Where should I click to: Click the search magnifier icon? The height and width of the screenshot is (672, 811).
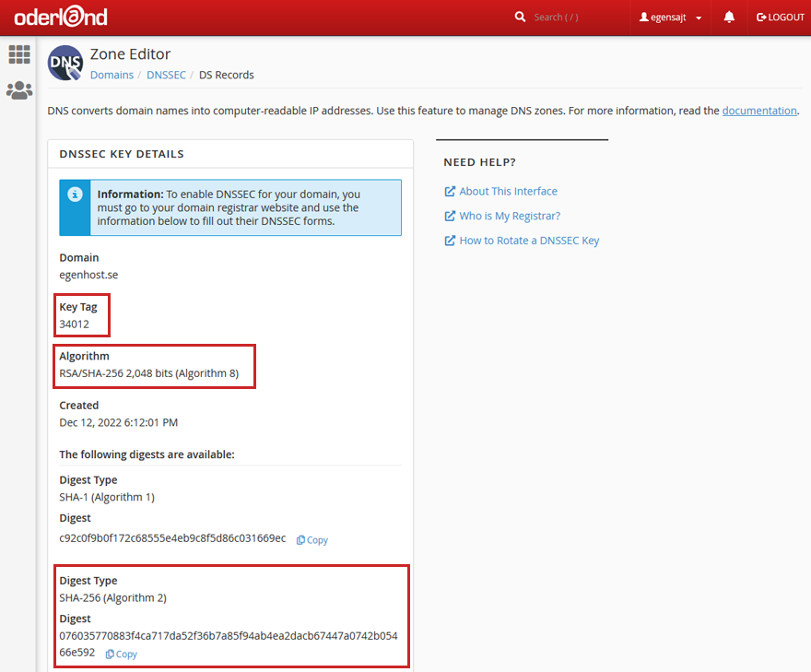point(520,18)
